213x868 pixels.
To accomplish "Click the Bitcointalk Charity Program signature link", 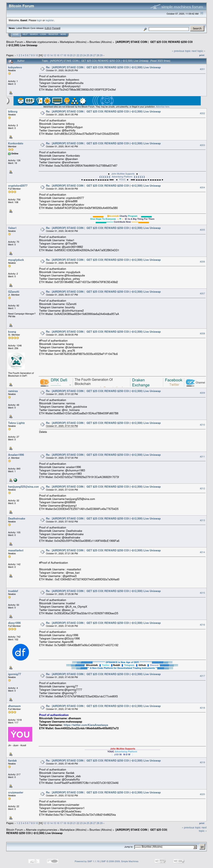I will tap(122, 216).
